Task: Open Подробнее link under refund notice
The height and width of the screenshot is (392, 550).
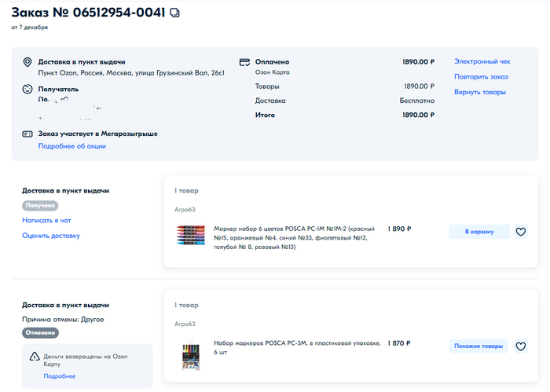Action: point(59,376)
